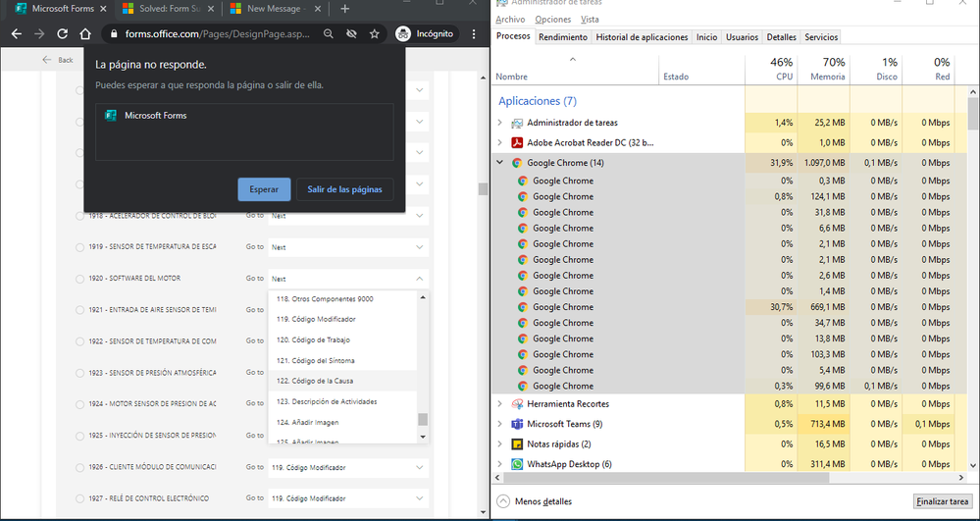Switch to the Detalles tab
This screenshot has height=521, width=980.
point(781,37)
